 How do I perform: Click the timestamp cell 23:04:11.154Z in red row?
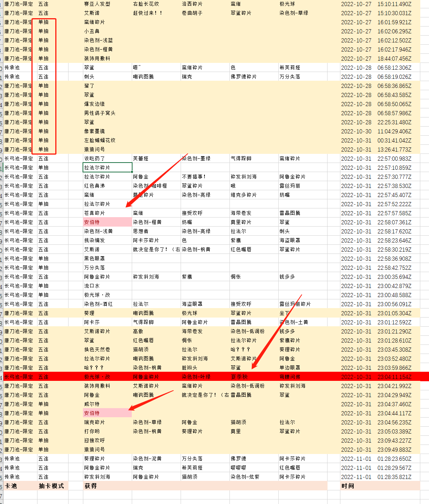click(x=394, y=377)
